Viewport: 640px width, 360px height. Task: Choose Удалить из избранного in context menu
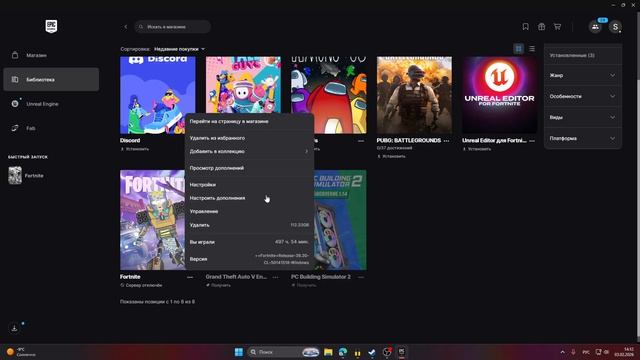[x=249, y=138]
